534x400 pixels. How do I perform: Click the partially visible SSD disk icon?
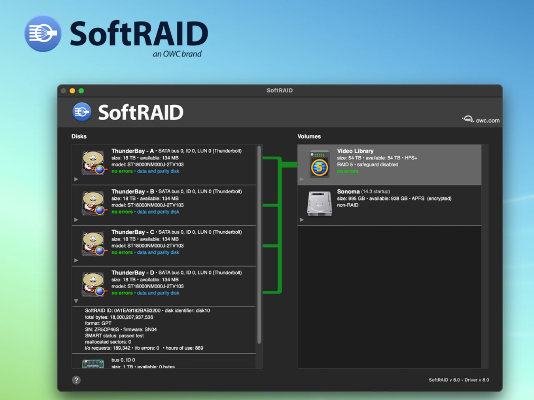(x=93, y=364)
